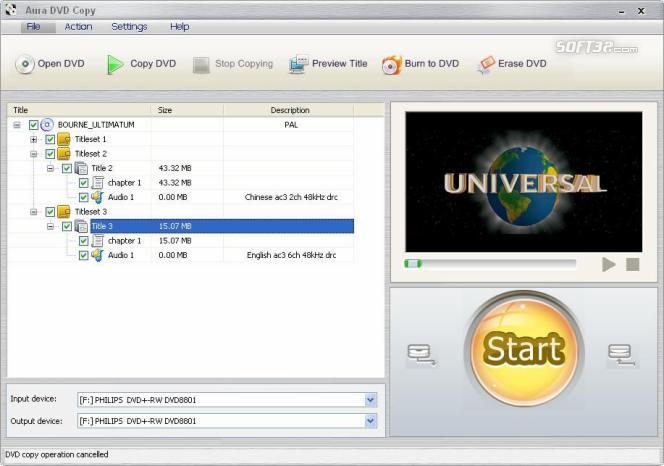Open the Output device dropdown
Screen dimensions: 664x466
(371, 421)
